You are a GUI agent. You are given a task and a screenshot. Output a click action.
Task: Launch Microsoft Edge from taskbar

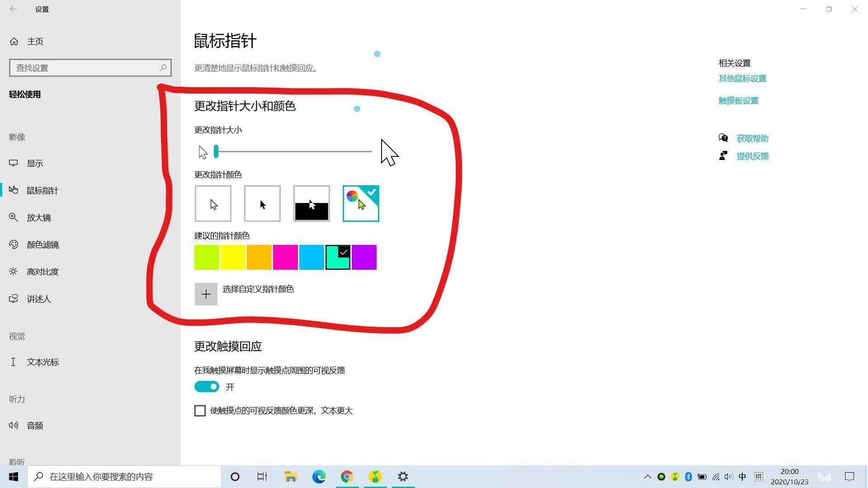pyautogui.click(x=319, y=477)
